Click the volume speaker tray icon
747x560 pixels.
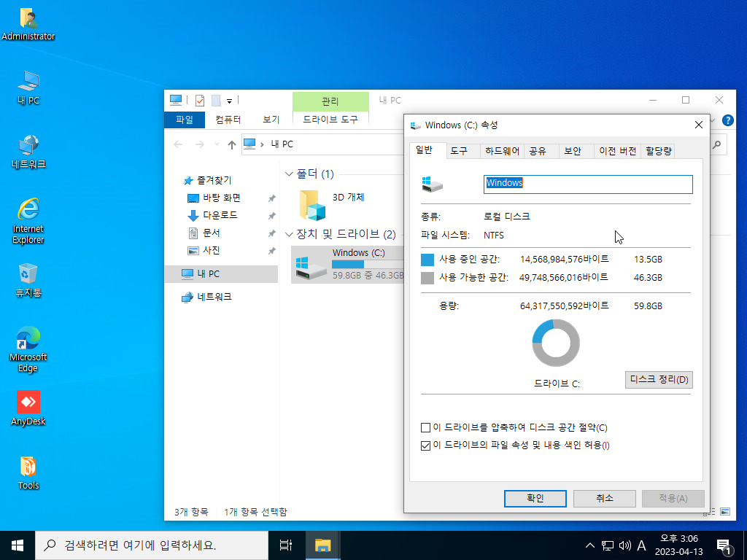point(624,545)
